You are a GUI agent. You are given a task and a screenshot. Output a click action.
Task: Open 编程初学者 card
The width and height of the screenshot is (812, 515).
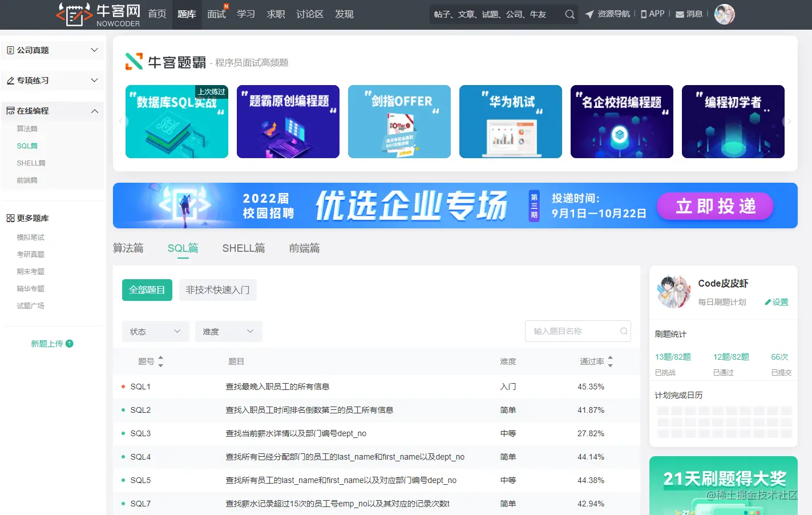(x=733, y=122)
